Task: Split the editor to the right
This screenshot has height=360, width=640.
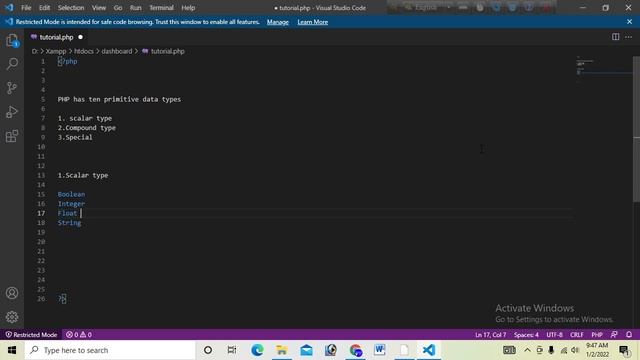Action: click(x=616, y=37)
